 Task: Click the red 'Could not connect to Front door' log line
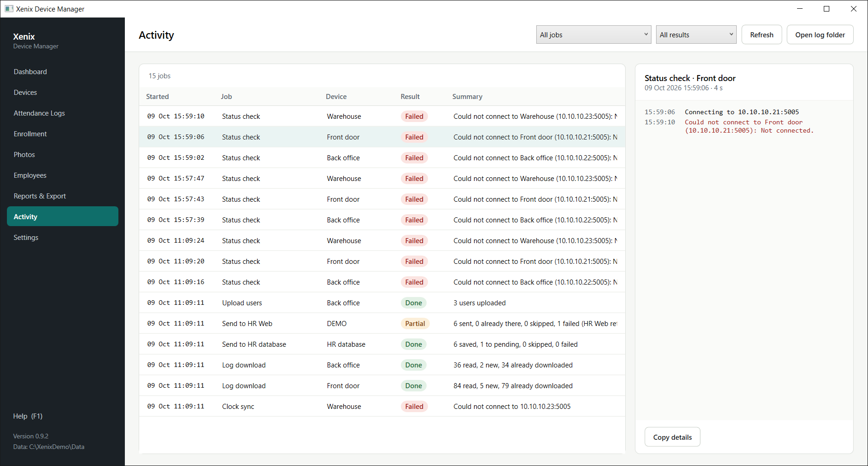(x=749, y=126)
